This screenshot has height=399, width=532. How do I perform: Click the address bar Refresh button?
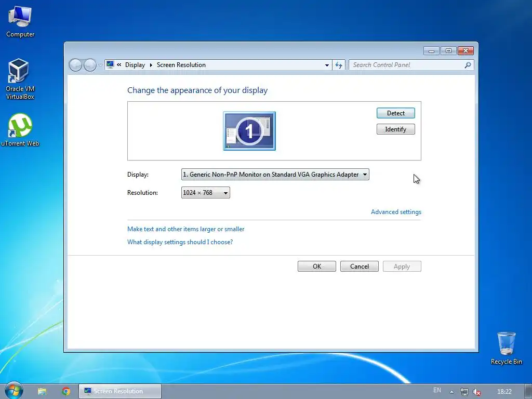[339, 65]
